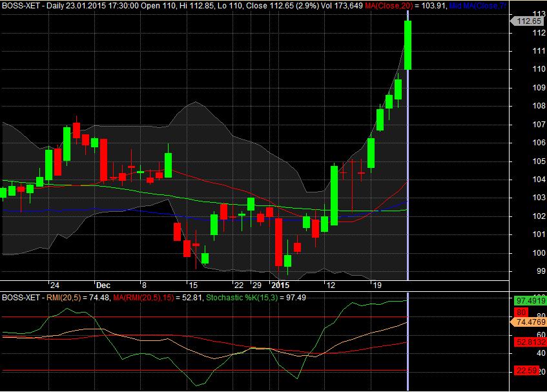Select the tall green candle of 23 January

coord(408,45)
